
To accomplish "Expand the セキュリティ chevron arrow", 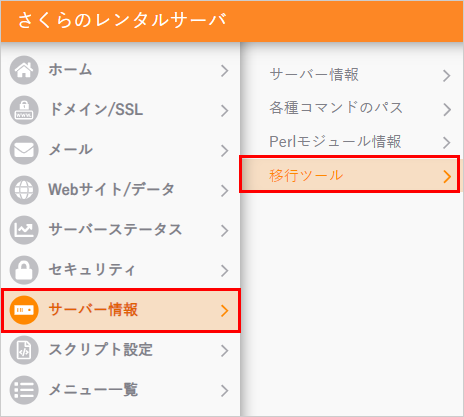I will [x=225, y=271].
